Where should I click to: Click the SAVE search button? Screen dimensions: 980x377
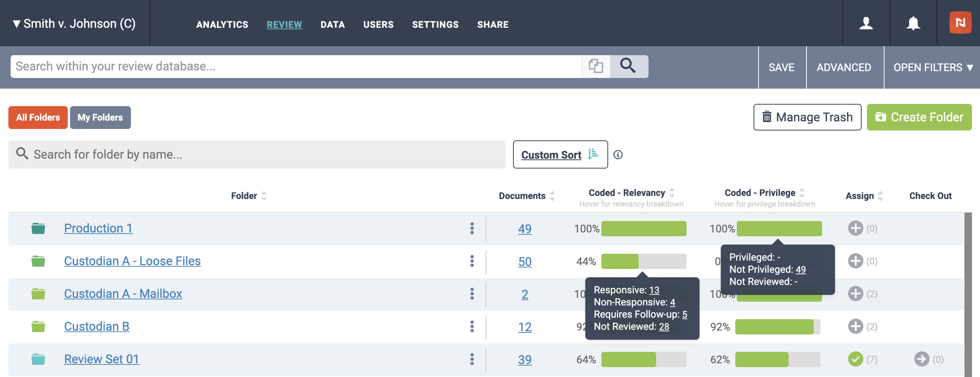tap(782, 67)
